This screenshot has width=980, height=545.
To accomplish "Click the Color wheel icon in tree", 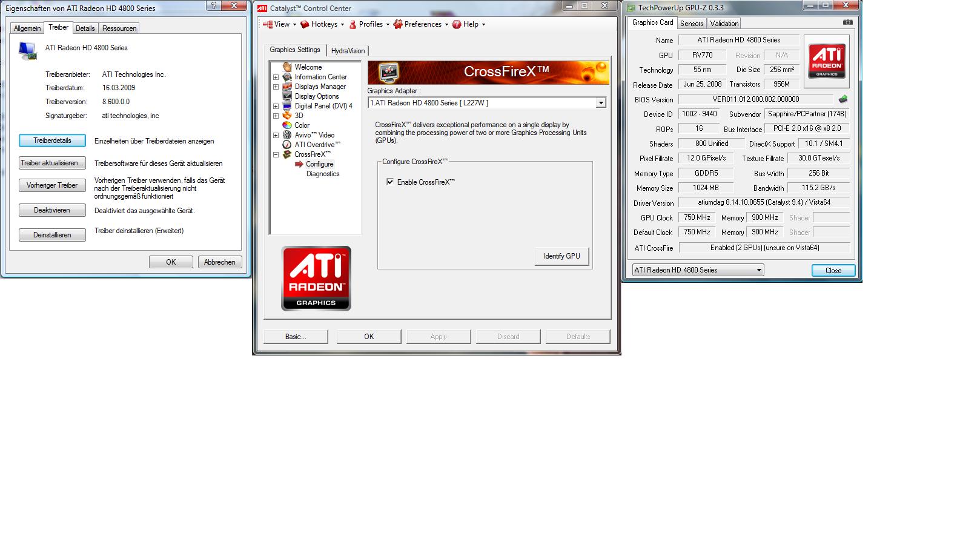I will 287,125.
